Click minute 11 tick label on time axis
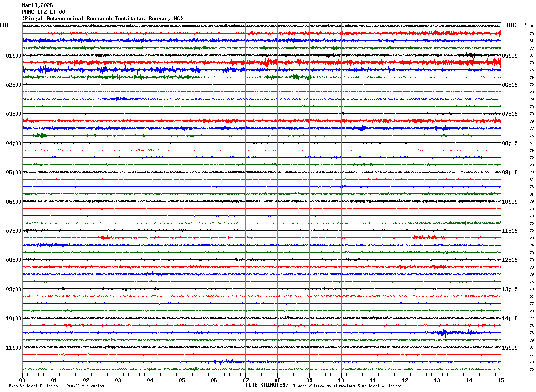This screenshot has height=392, width=536. pos(373,380)
